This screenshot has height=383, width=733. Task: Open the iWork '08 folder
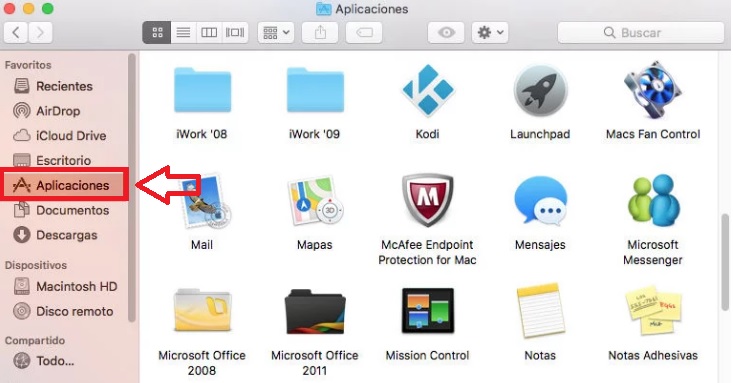(202, 90)
